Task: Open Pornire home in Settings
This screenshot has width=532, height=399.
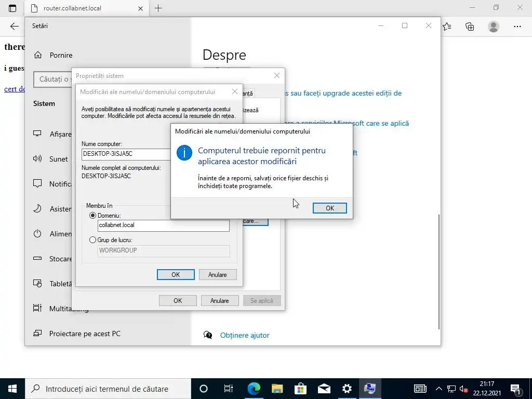Action: [x=53, y=55]
